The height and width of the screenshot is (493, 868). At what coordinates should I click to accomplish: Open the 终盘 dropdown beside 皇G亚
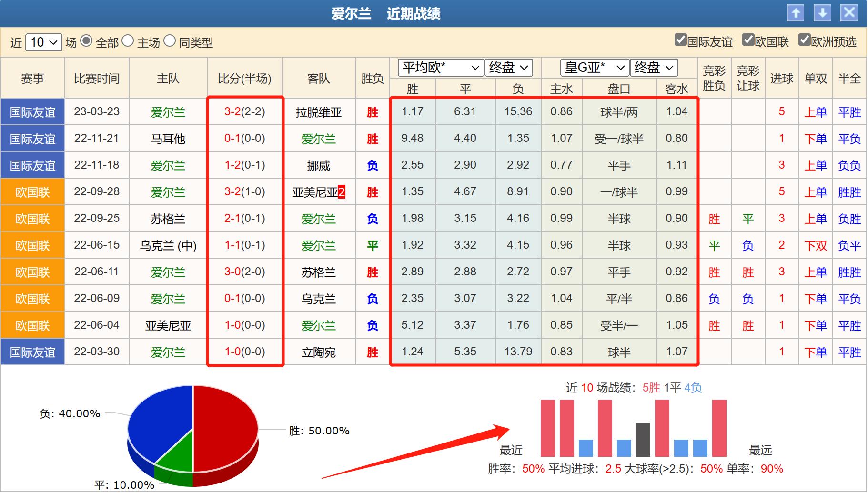click(x=653, y=68)
